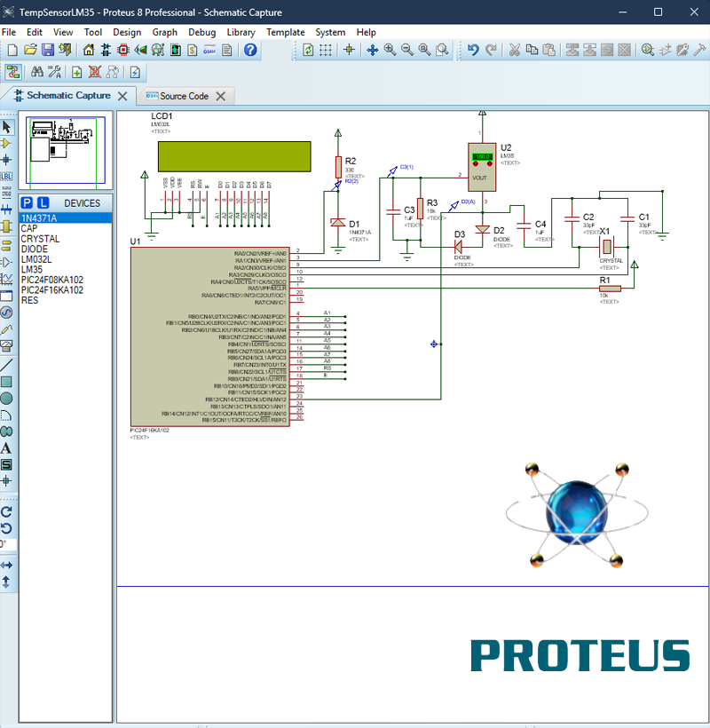Flip horizontally using the X-mirror icon
The width and height of the screenshot is (710, 728).
[x=6, y=565]
